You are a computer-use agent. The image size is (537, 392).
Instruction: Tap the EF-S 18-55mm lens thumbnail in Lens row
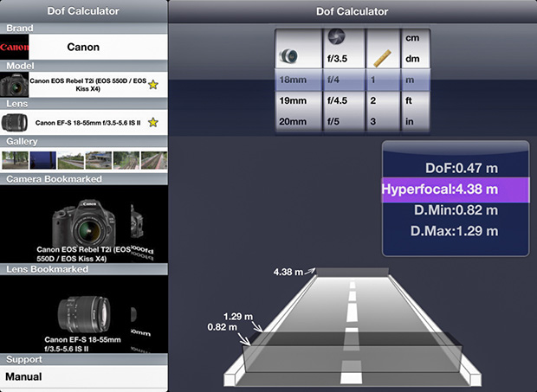15,123
